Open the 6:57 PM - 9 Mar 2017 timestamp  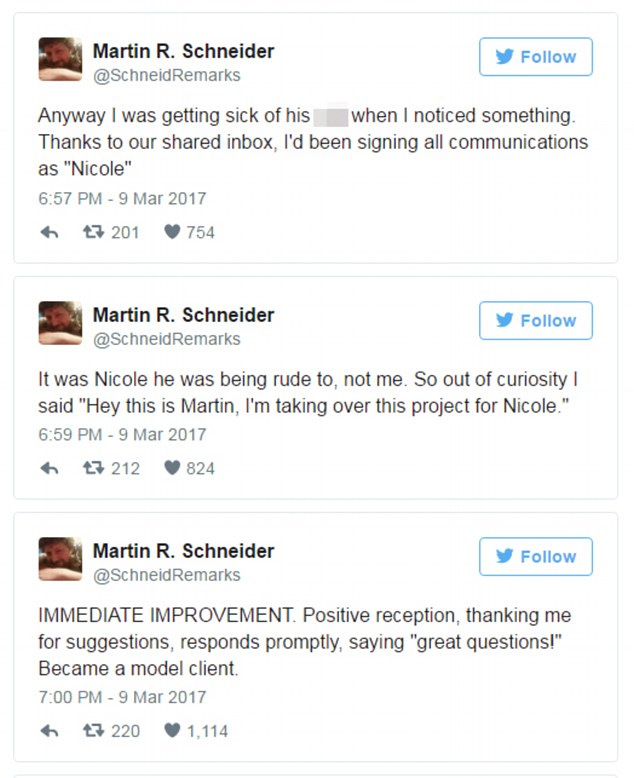click(x=122, y=199)
